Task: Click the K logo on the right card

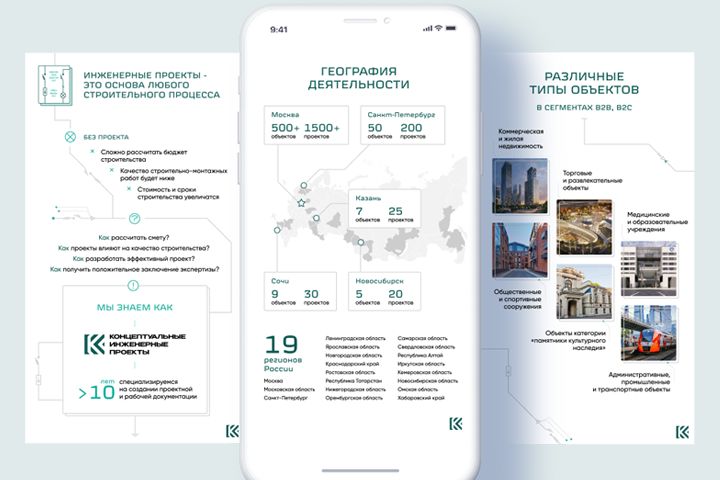Action: pos(682,432)
